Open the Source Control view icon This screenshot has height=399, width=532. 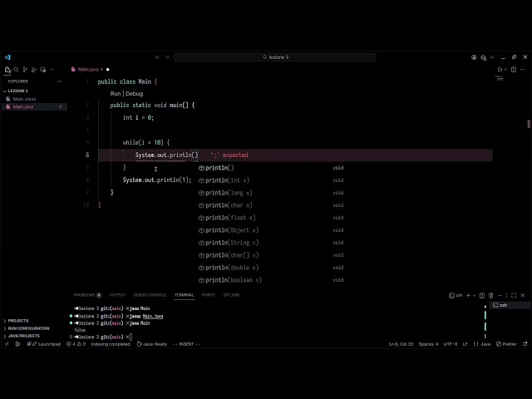(25, 70)
